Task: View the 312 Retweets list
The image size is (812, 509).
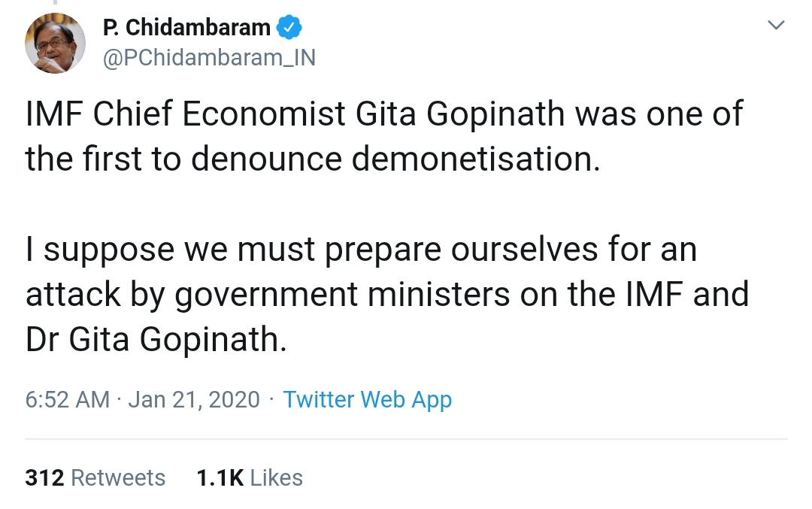Action: [x=95, y=477]
